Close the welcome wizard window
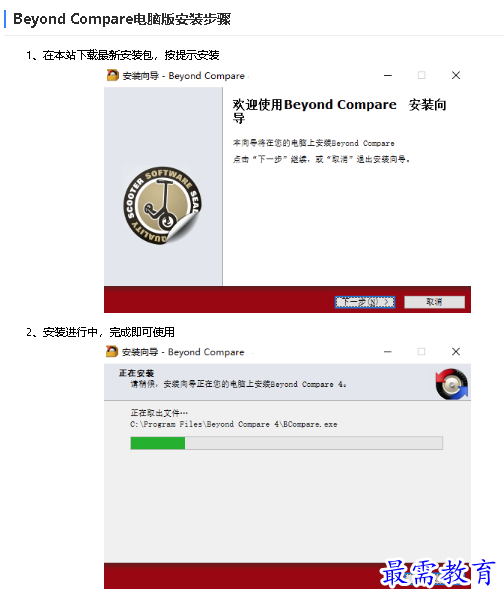504x604 pixels. pos(456,76)
